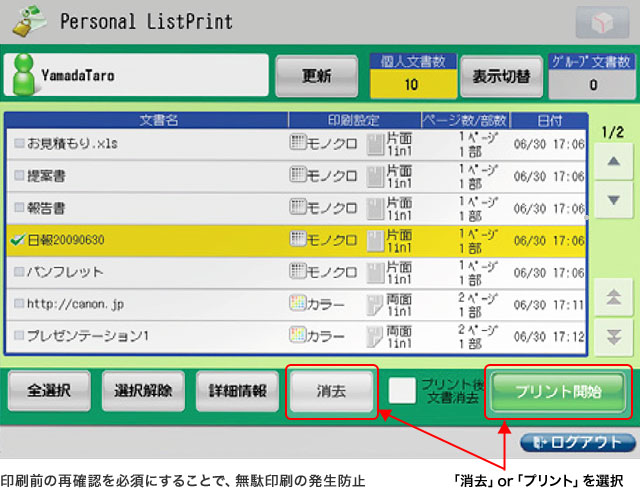This screenshot has height=489, width=640.
Task: Enable プリント後文書消去 checkbox
Action: (x=403, y=392)
